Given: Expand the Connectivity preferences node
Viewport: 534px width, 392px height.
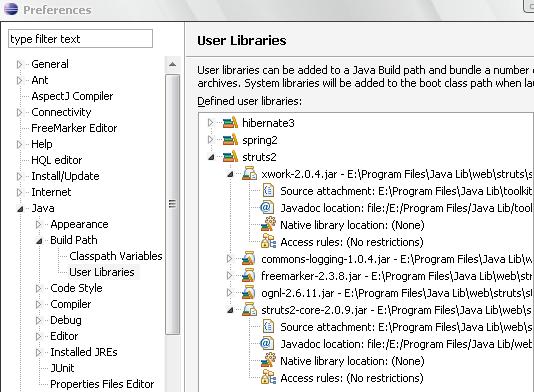Looking at the screenshot, I should 19,112.
